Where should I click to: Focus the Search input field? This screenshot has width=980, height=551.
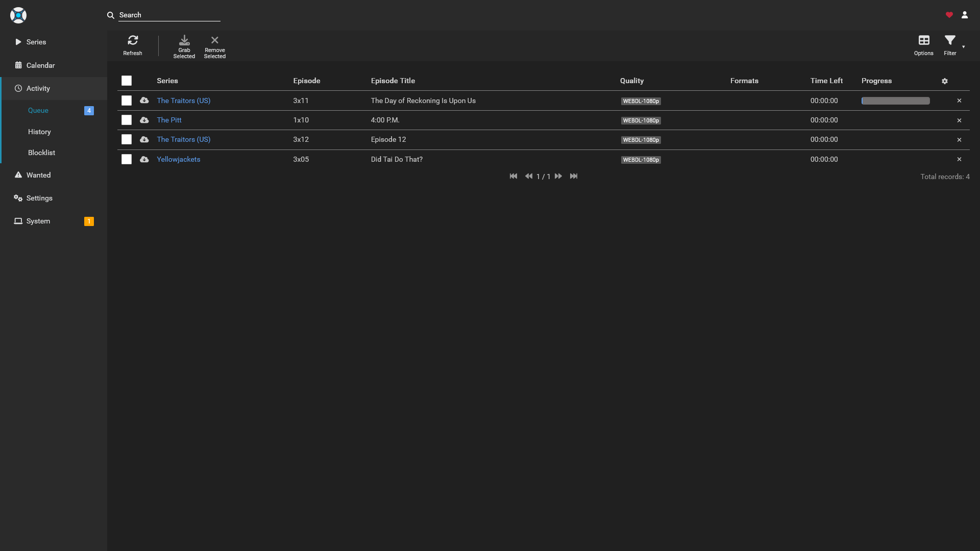pyautogui.click(x=169, y=15)
